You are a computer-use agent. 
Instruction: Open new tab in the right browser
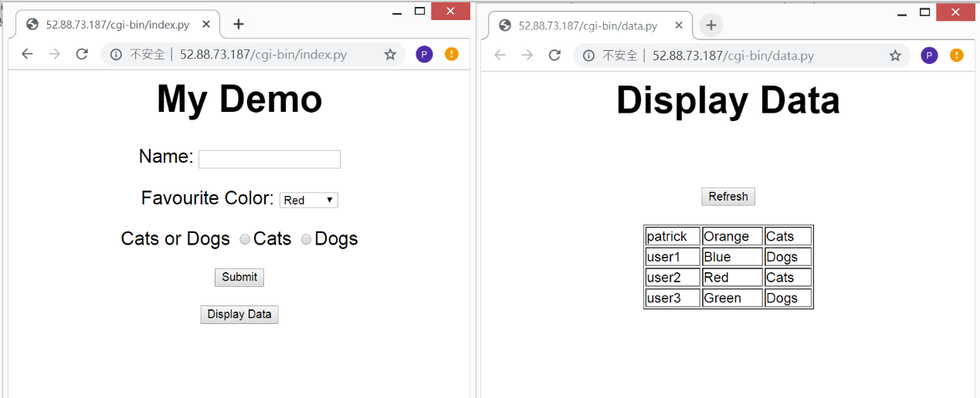coord(710,25)
